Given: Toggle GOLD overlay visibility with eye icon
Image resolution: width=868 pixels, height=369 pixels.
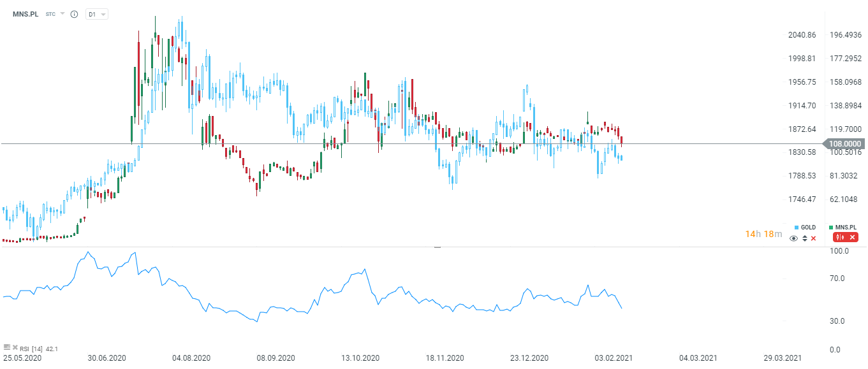Looking at the screenshot, I should pos(794,238).
